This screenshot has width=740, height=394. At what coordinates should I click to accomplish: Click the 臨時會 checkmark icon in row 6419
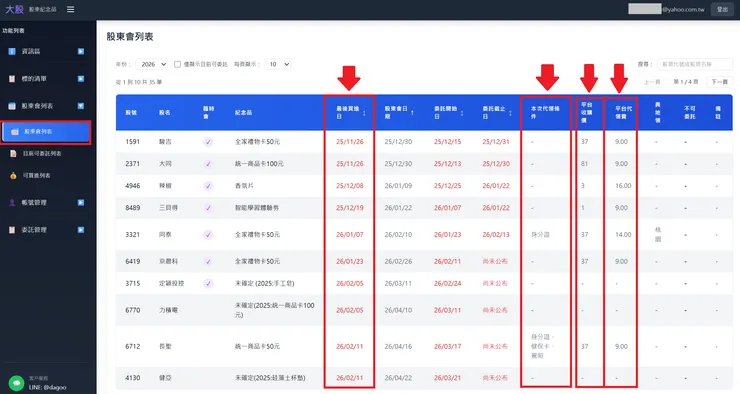208,261
